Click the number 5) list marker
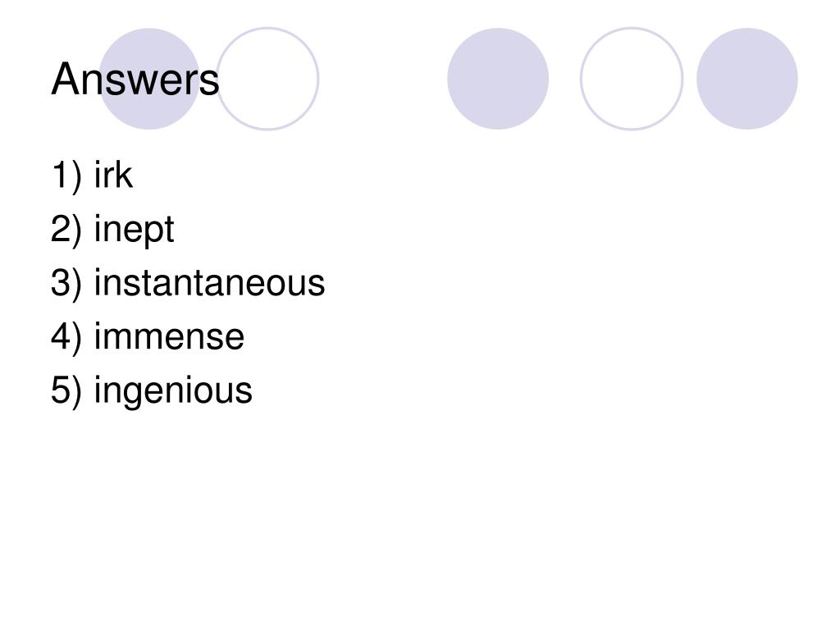840x630 pixels. 66,390
